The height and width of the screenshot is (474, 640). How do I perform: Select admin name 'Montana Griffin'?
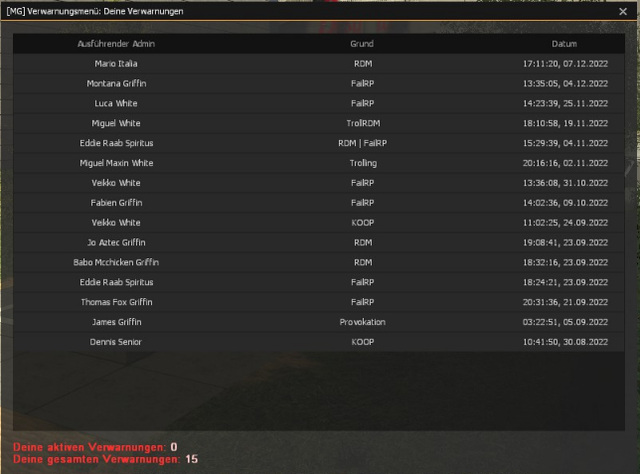click(116, 84)
